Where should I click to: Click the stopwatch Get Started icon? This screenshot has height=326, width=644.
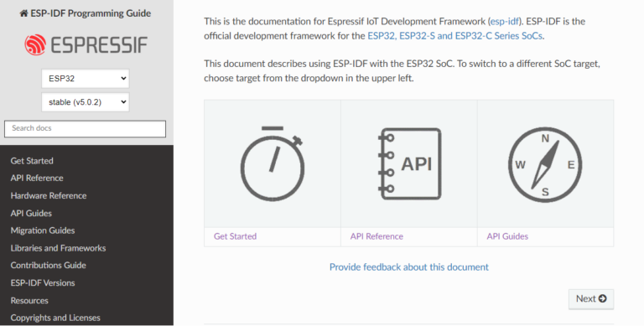click(273, 163)
